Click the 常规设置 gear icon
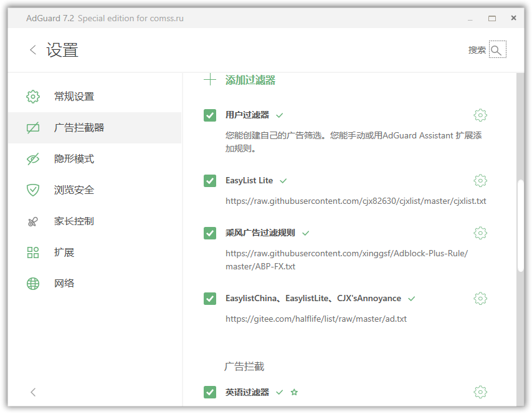The height and width of the screenshot is (414, 532). pyautogui.click(x=33, y=97)
